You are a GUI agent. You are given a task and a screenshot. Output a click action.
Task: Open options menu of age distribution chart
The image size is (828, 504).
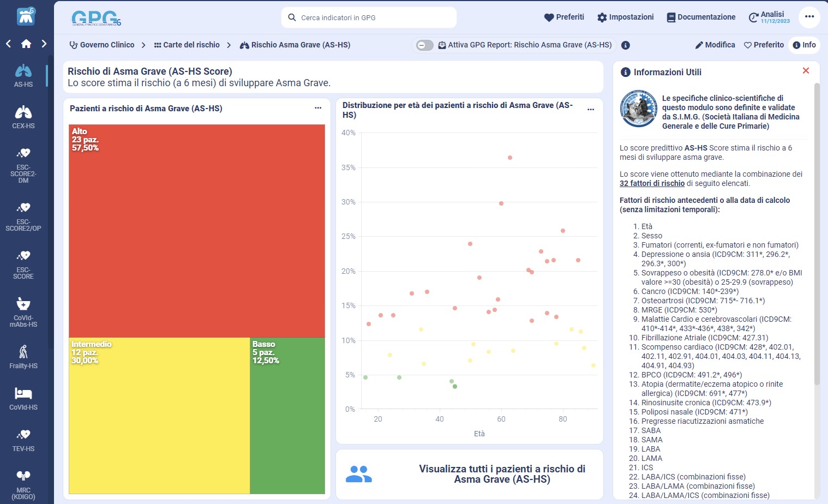[x=591, y=110]
